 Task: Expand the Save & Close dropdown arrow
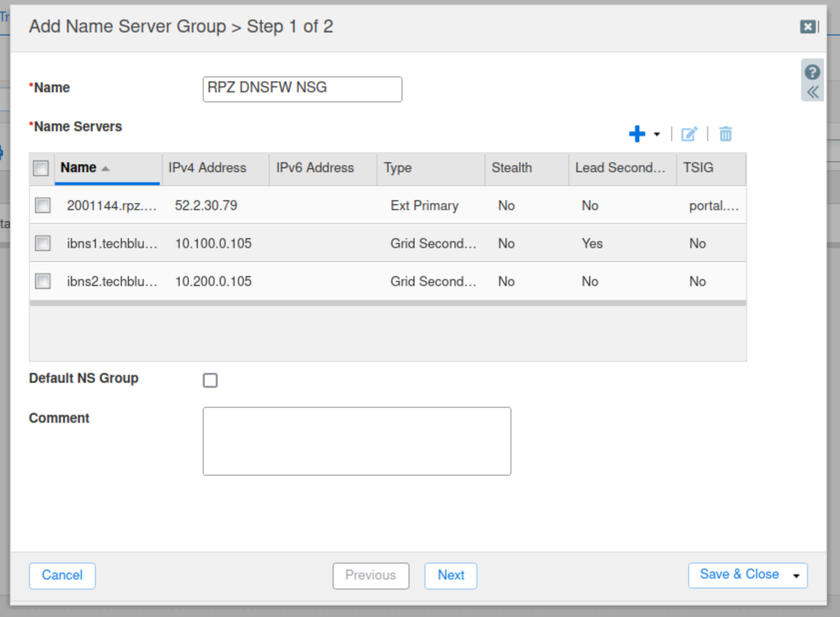796,576
